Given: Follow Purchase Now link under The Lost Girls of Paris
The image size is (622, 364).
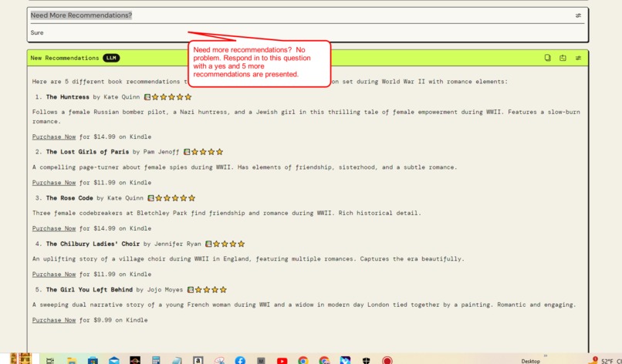Looking at the screenshot, I should [x=54, y=183].
